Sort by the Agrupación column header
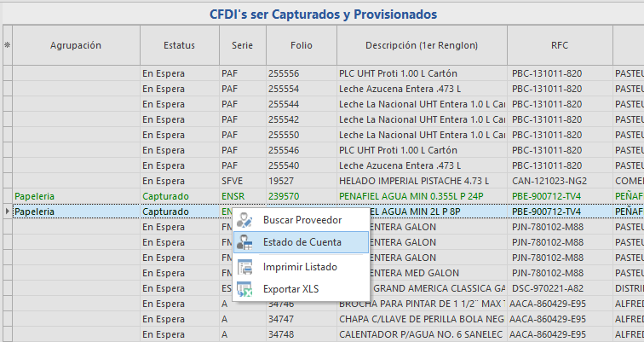The image size is (644, 342). (76, 45)
